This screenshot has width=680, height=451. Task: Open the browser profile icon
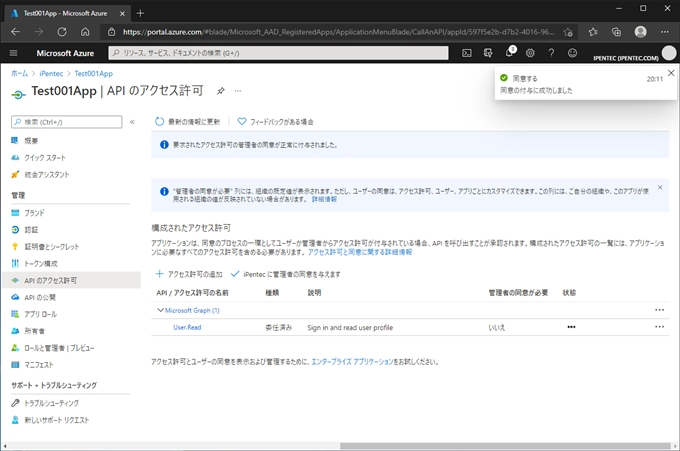pyautogui.click(x=641, y=32)
